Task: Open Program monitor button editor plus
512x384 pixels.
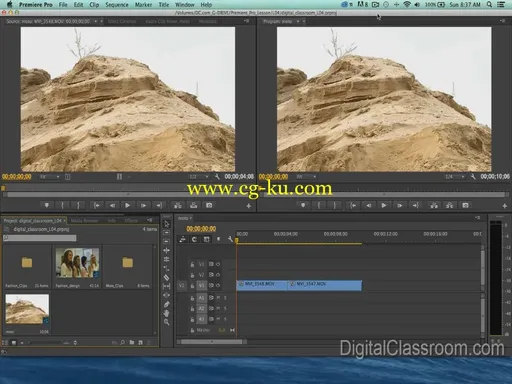Action: point(505,206)
